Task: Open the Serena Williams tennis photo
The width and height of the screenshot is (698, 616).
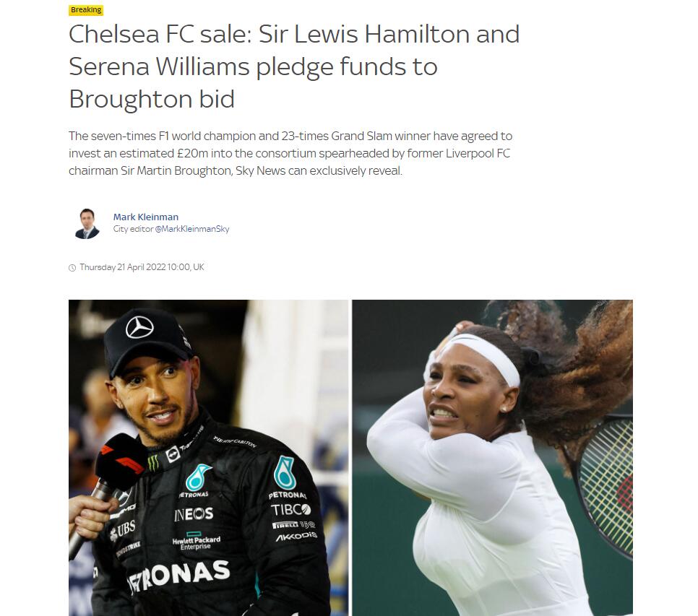Action: 492,458
